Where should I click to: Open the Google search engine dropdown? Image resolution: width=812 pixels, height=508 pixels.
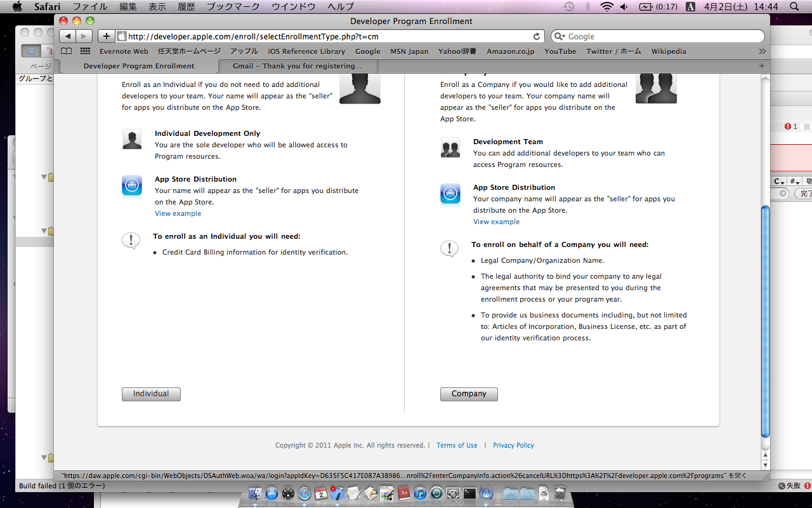point(560,37)
